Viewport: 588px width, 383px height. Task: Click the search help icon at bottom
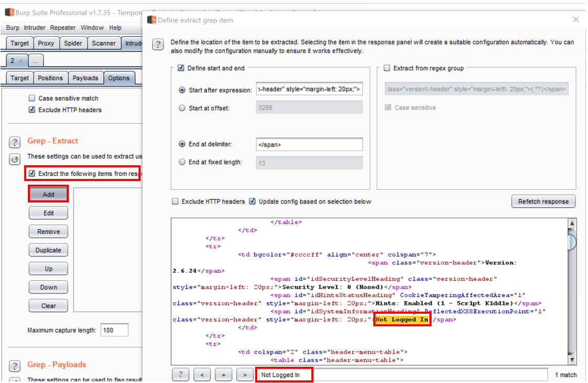(180, 375)
